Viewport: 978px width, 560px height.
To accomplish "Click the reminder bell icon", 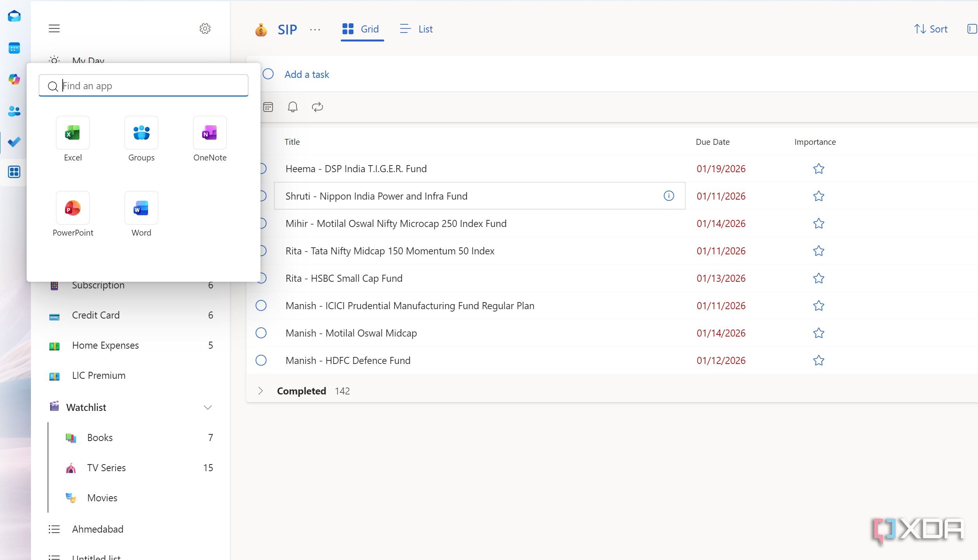I will (x=293, y=107).
